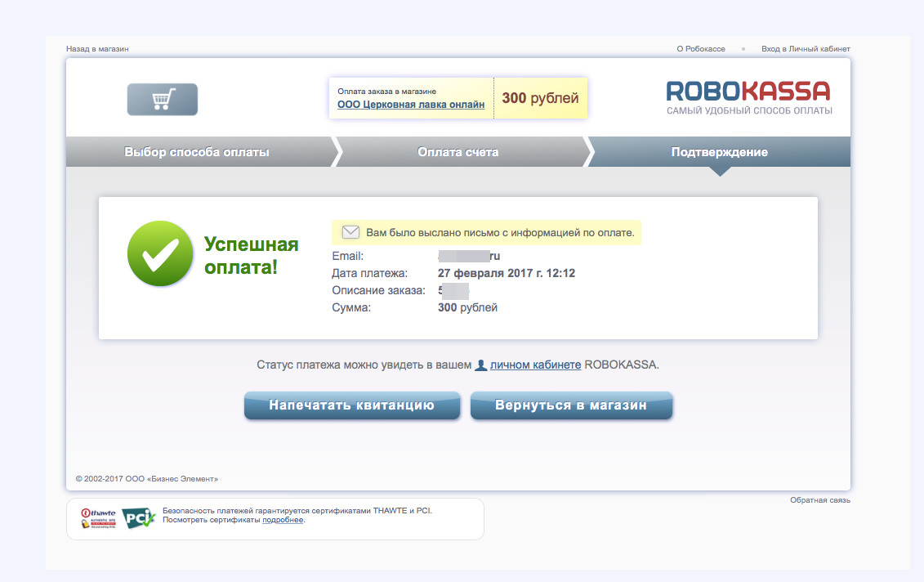Click the Email label

point(348,256)
